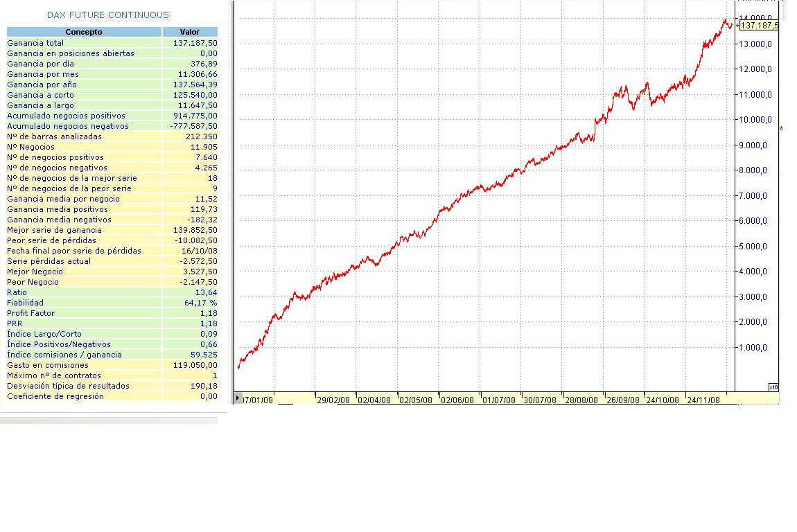
Task: Click the 24/11/08 date on the time axis
Action: click(x=703, y=400)
